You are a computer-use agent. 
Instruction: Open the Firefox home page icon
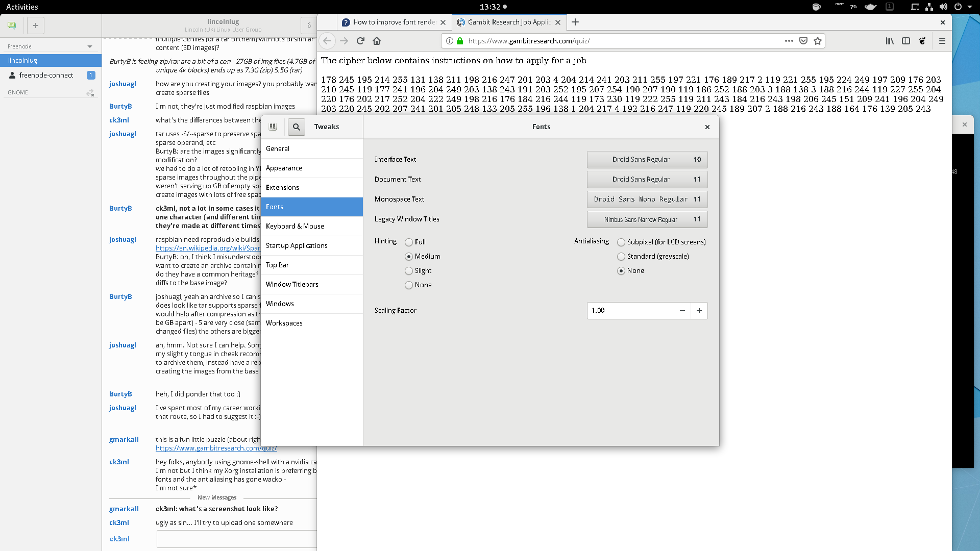377,41
